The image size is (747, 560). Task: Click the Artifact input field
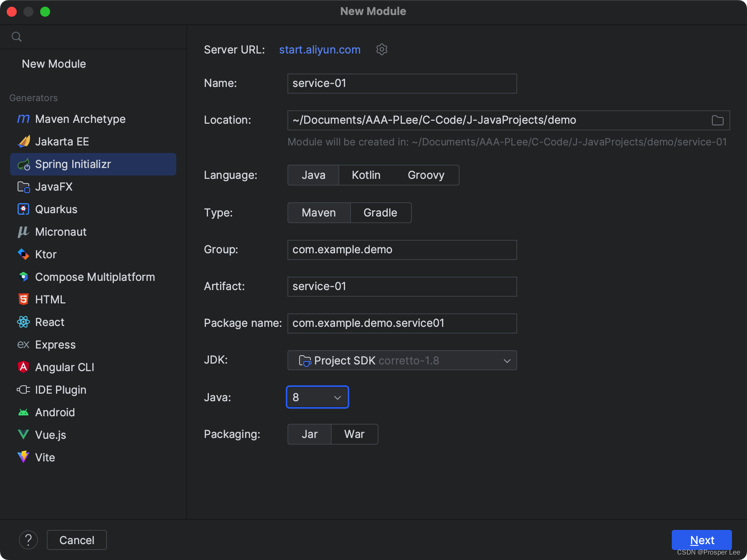[402, 287]
